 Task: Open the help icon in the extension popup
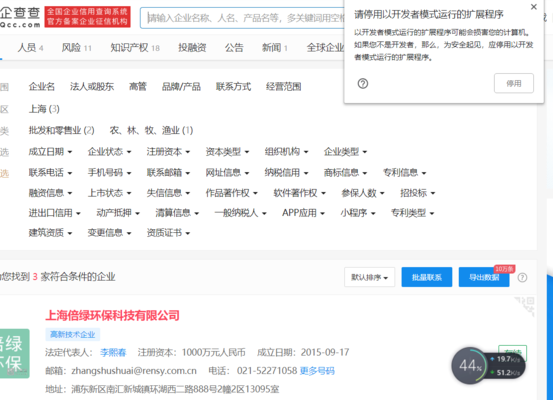[x=363, y=84]
